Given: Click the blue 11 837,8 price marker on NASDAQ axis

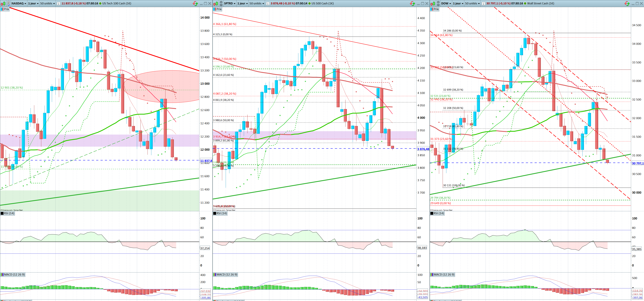Looking at the screenshot, I should pyautogui.click(x=206, y=161).
